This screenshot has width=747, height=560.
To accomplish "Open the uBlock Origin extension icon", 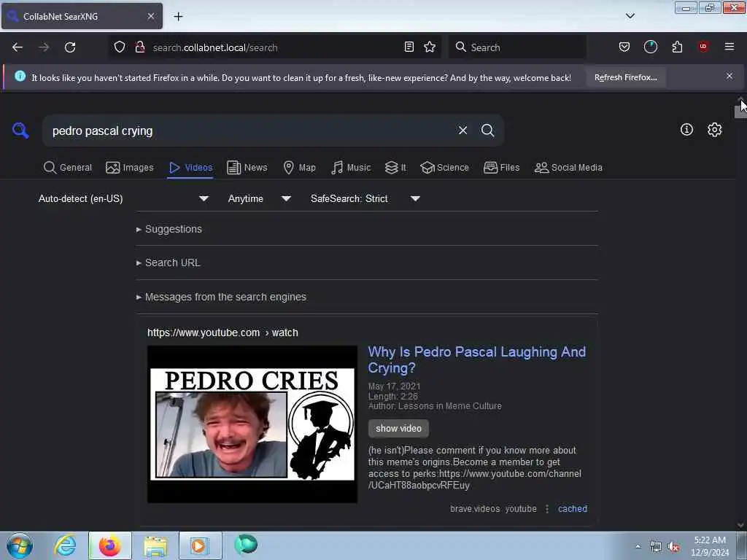I will 703,47.
